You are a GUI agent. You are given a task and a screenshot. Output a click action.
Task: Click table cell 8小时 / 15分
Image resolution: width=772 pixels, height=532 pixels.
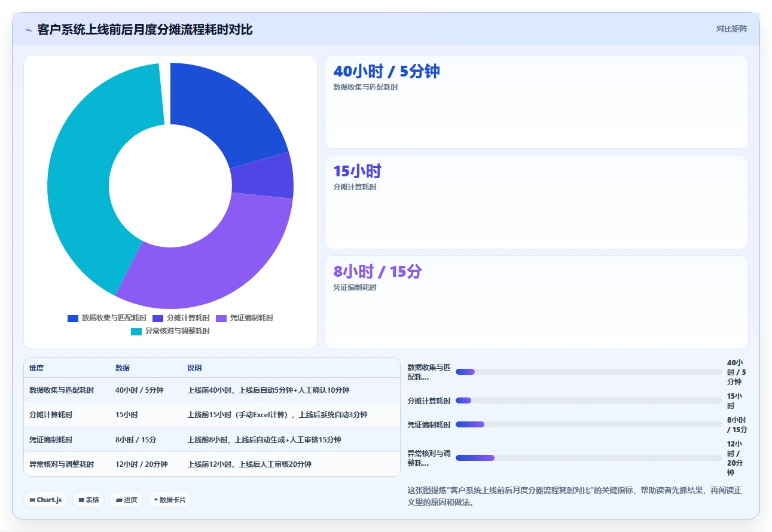[136, 440]
